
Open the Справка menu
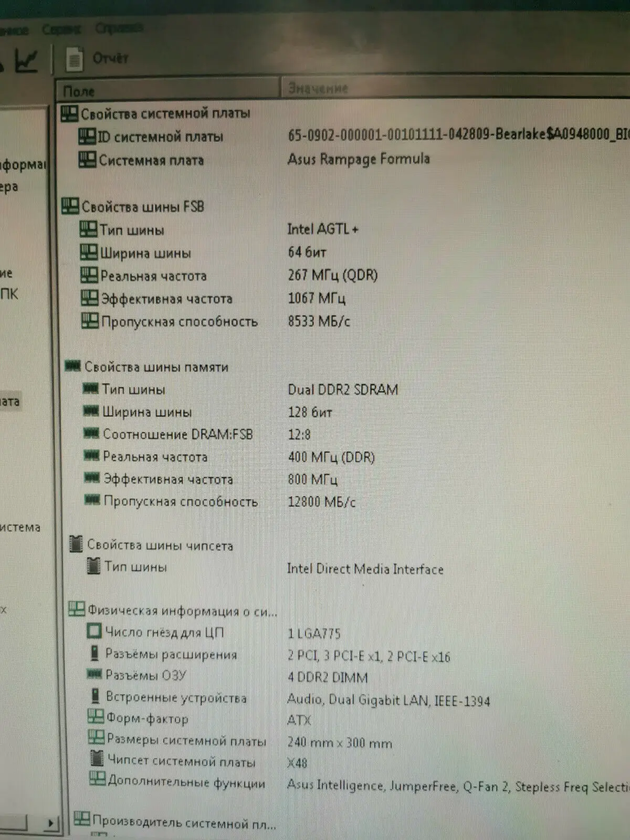[119, 27]
